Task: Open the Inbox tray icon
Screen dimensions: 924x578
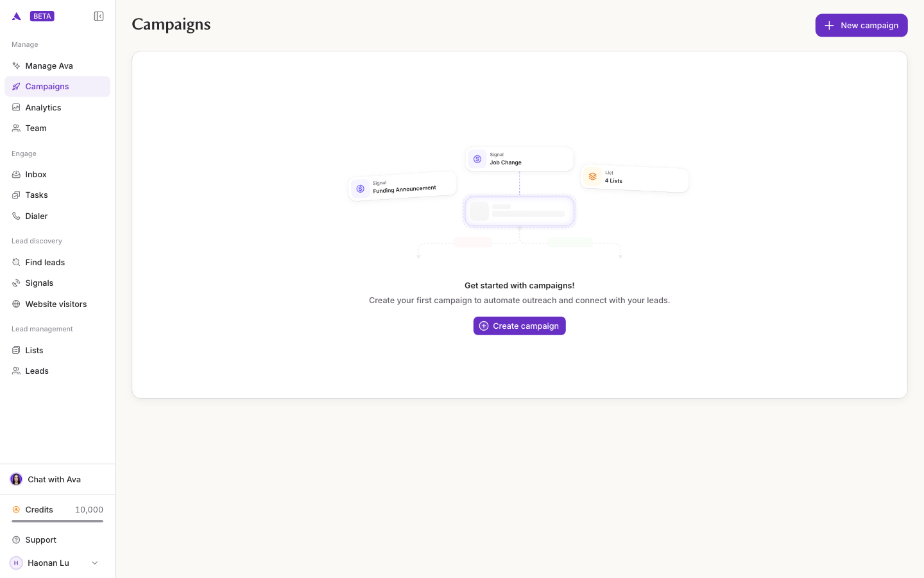Action: tap(16, 174)
